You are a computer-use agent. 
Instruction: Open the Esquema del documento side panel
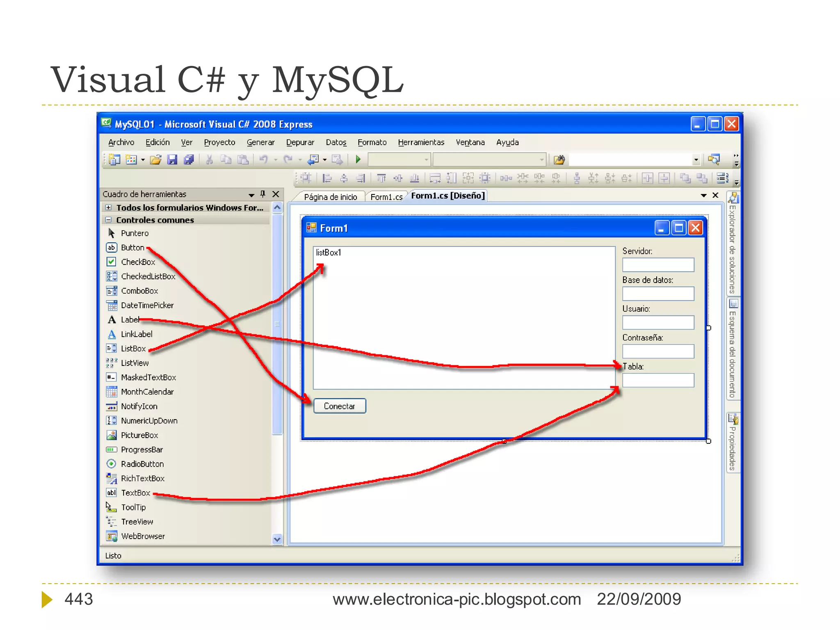[733, 349]
